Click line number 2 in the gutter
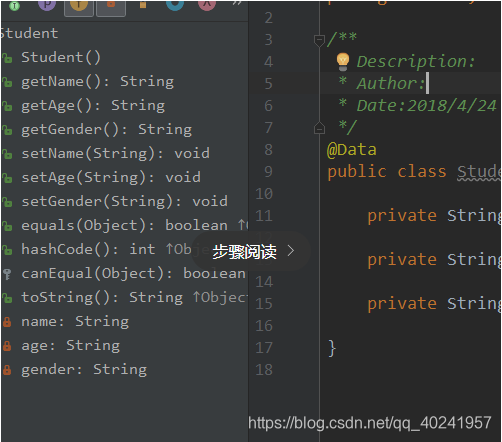This screenshot has height=442, width=502. [x=269, y=18]
